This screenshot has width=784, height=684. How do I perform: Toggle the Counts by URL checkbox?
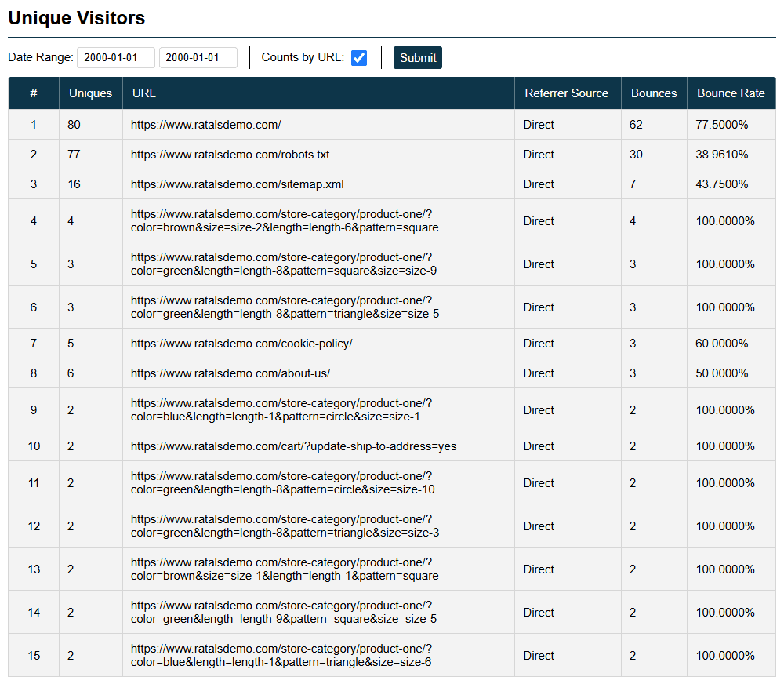(359, 58)
